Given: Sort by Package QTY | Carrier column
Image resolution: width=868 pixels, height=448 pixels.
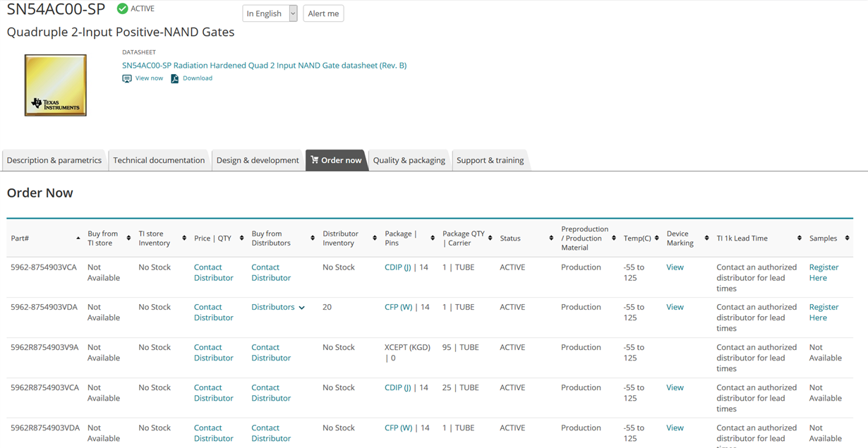Looking at the screenshot, I should [x=490, y=238].
